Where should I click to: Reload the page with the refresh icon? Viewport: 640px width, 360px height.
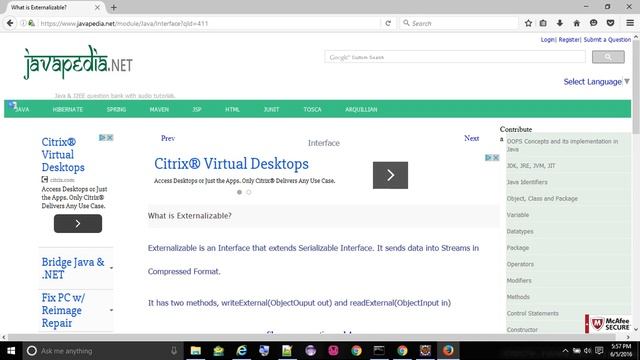pyautogui.click(x=388, y=23)
